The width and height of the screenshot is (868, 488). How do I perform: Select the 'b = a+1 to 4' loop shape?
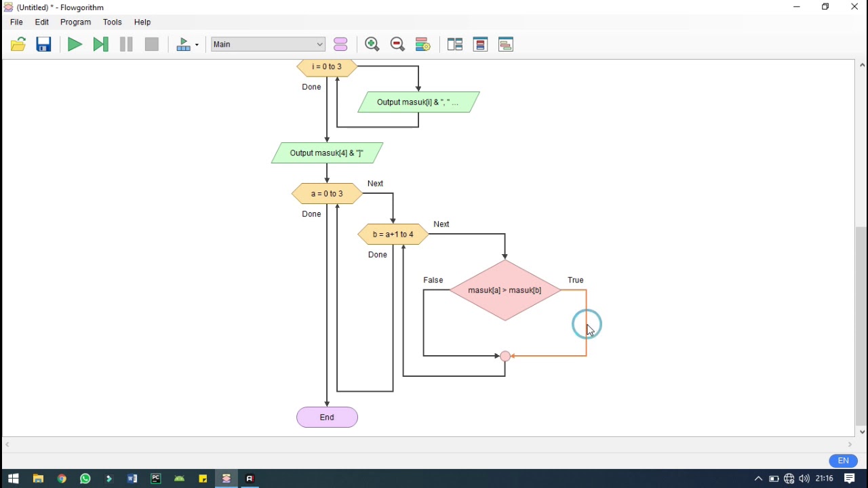(393, 235)
